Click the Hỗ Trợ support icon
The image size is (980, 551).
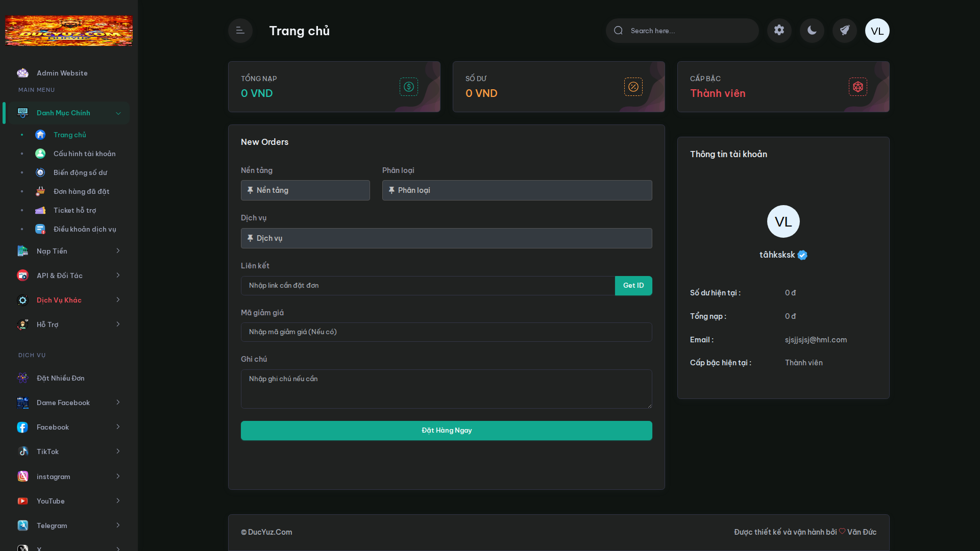pyautogui.click(x=22, y=324)
